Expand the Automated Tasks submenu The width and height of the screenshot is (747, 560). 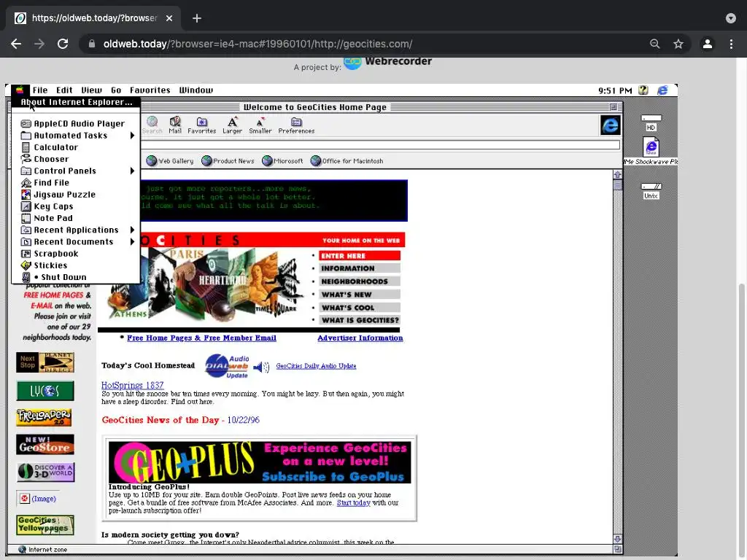tap(76, 135)
